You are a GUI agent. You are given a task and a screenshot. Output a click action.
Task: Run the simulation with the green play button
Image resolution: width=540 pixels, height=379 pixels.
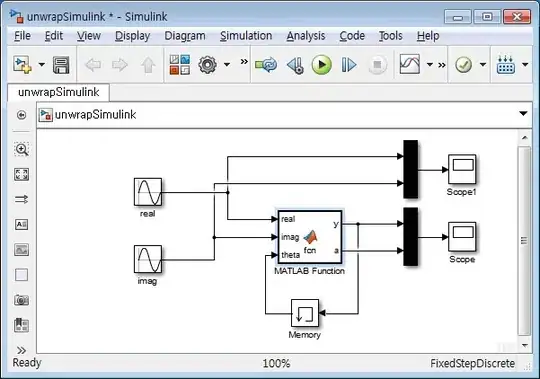[322, 64]
